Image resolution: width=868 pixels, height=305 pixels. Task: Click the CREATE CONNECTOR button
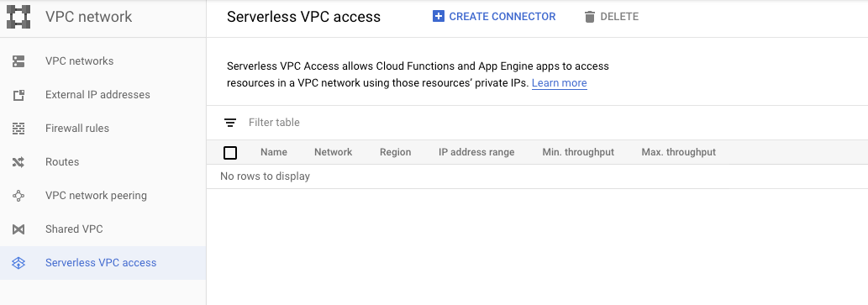(494, 17)
